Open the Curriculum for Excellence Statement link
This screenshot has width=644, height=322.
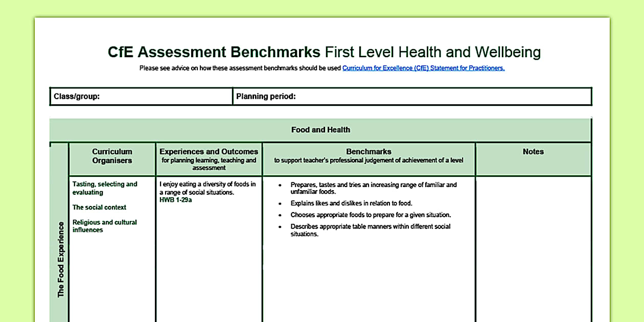point(423,67)
